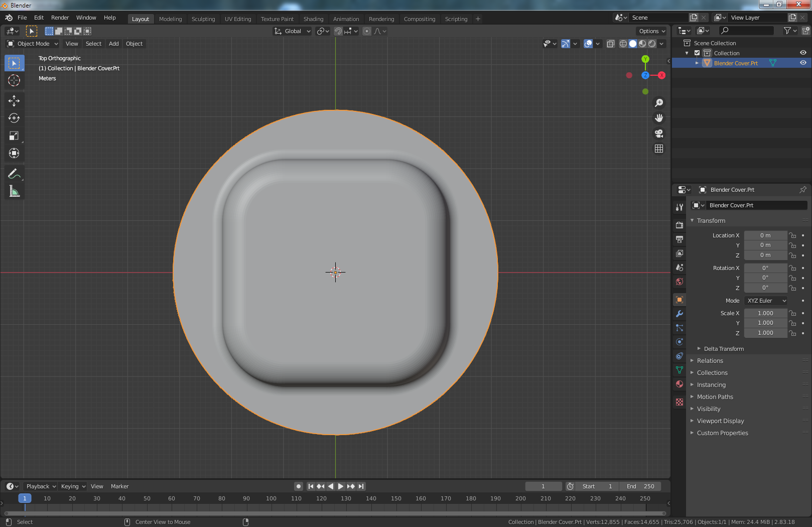The image size is (812, 527).
Task: Open the Material properties tab
Action: click(680, 384)
